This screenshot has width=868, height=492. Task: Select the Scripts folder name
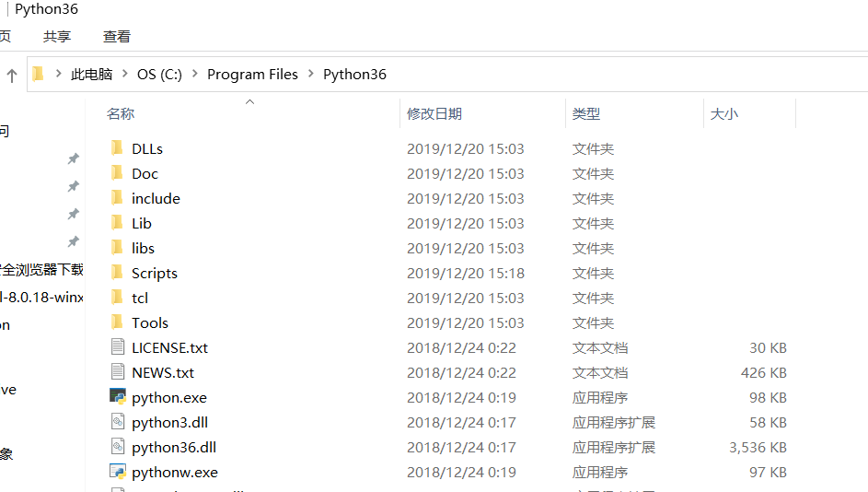coord(155,274)
